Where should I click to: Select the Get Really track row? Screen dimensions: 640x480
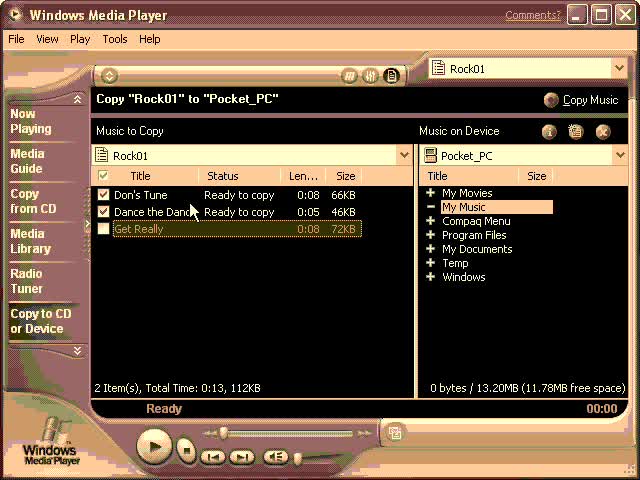(x=237, y=229)
